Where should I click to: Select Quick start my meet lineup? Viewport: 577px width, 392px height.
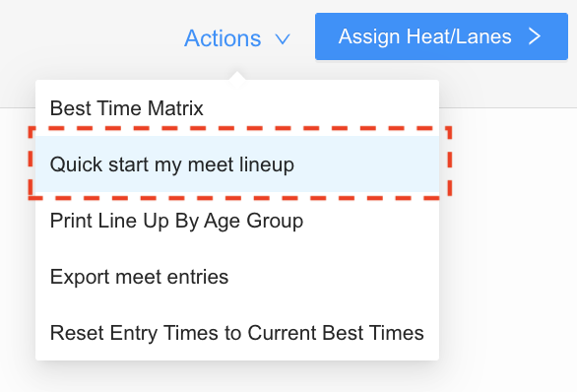coord(237,164)
